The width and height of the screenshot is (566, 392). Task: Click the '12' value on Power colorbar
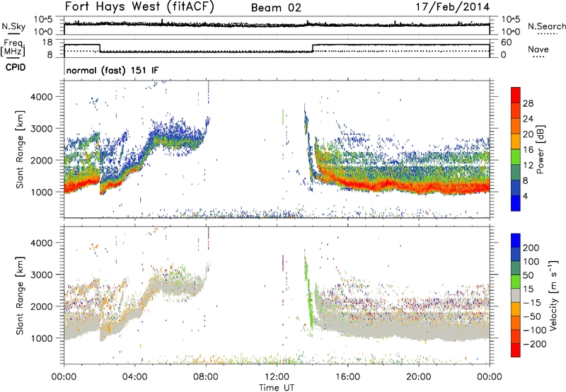pyautogui.click(x=528, y=166)
